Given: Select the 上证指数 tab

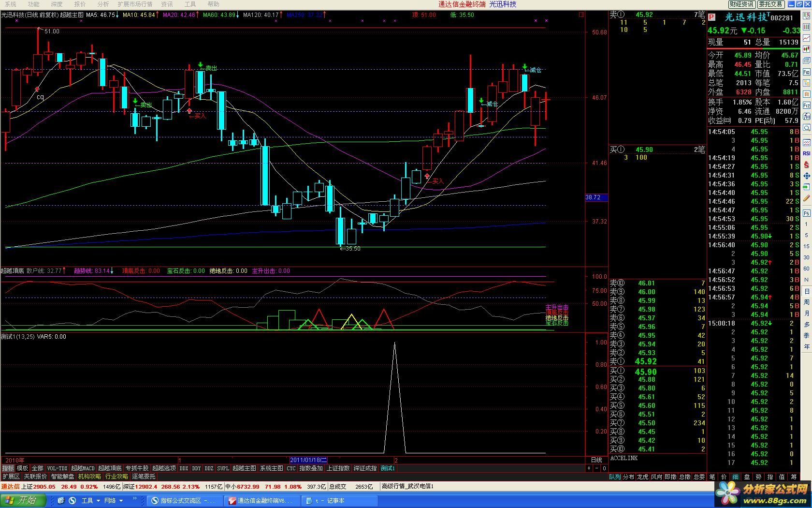Looking at the screenshot, I should click(x=338, y=468).
